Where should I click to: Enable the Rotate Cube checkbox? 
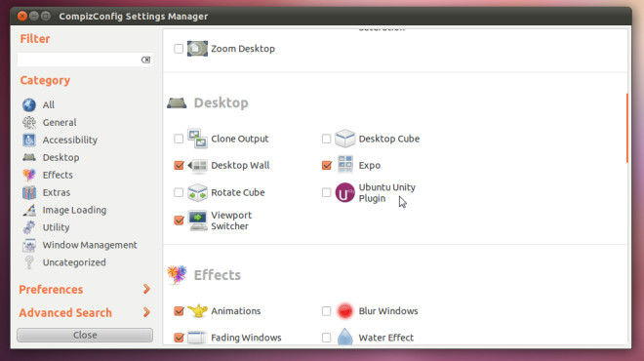[x=179, y=192]
